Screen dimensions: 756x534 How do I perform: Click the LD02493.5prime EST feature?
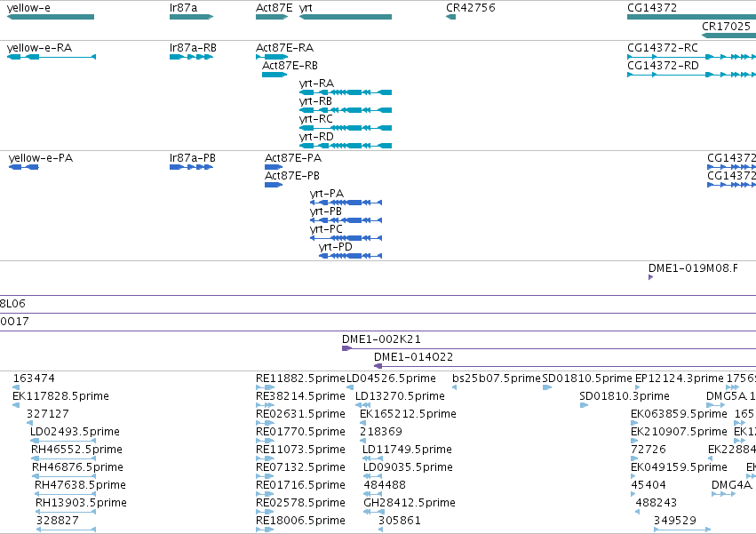tap(63, 441)
